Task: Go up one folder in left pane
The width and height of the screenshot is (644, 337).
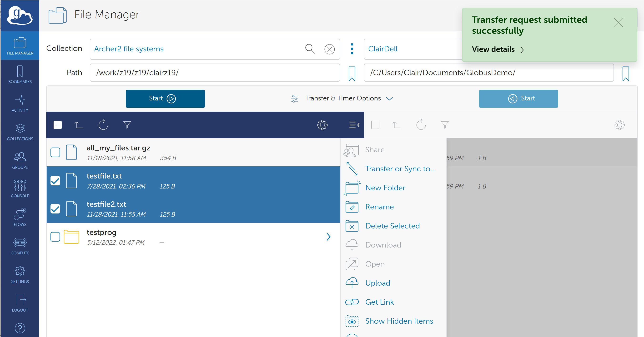Action: 79,125
